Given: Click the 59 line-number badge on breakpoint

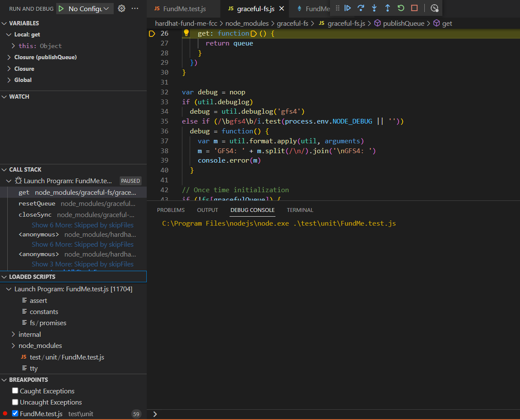Looking at the screenshot, I should pyautogui.click(x=136, y=414).
